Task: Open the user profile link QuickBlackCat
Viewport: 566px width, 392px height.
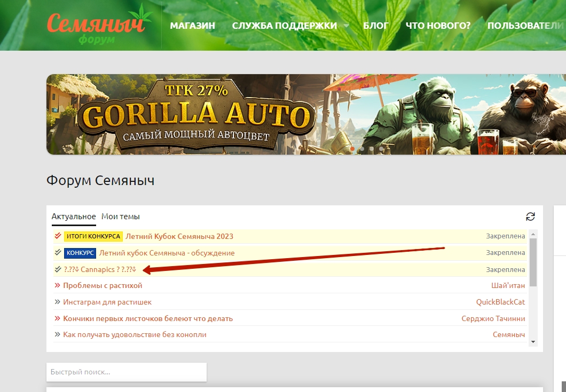Action: point(500,302)
